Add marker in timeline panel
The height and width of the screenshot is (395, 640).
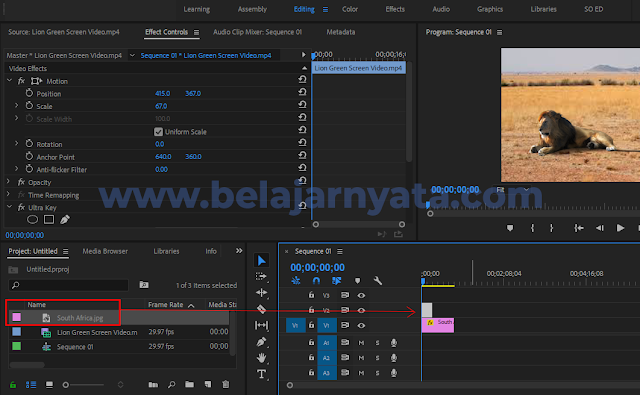358,281
